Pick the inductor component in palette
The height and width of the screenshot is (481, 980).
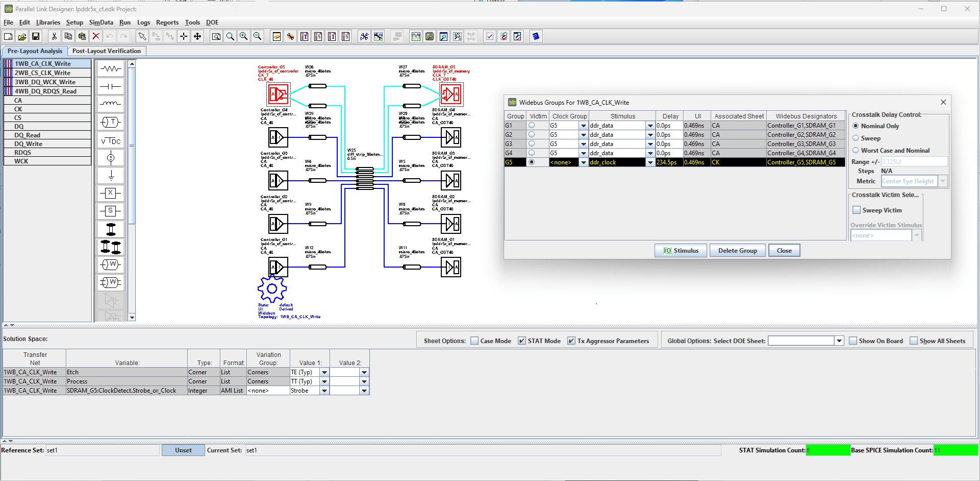[x=111, y=104]
